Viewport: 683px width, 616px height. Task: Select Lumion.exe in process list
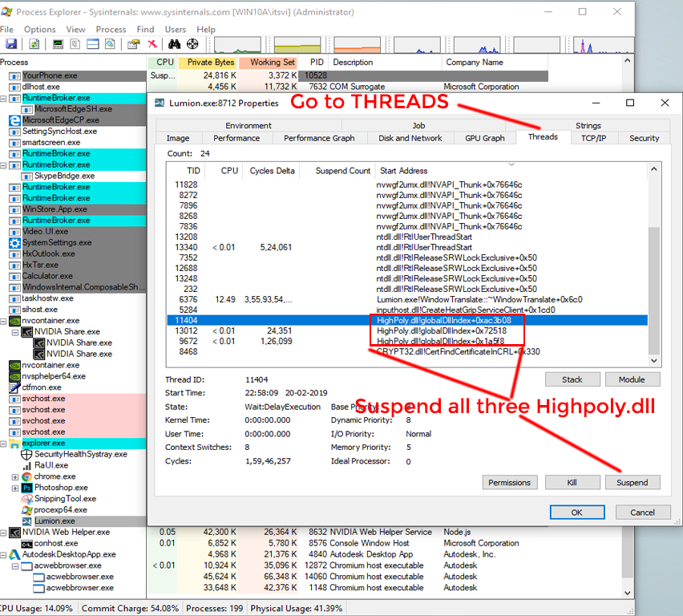(55, 521)
